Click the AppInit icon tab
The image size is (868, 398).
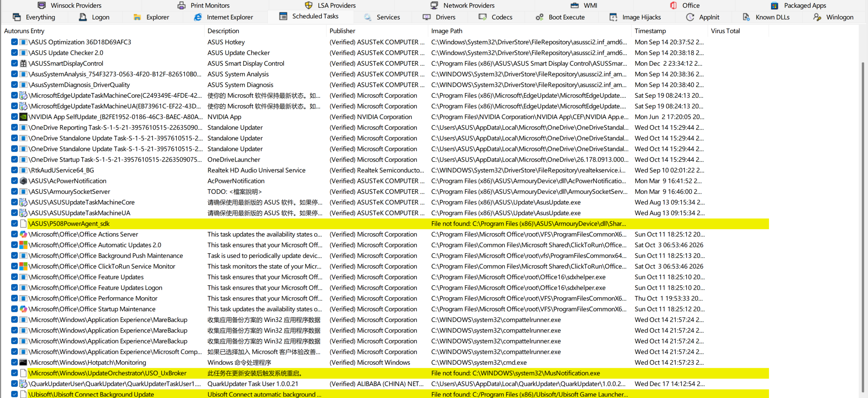click(x=690, y=17)
